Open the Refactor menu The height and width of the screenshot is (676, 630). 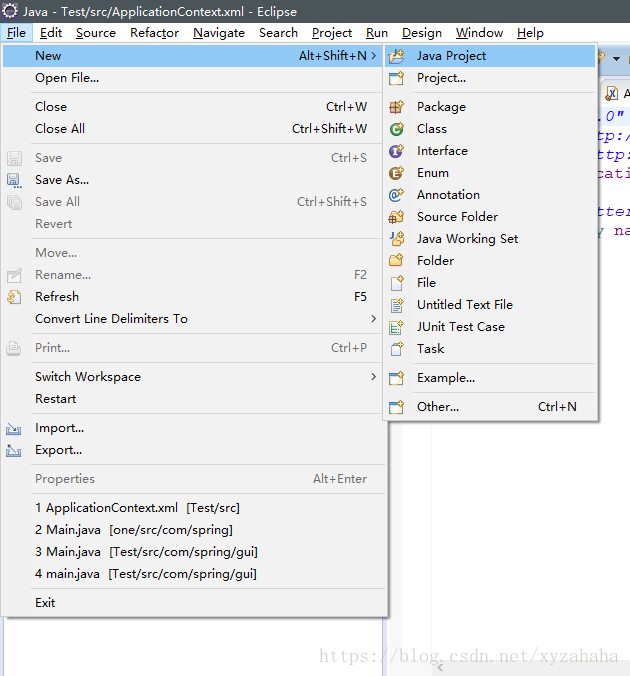(154, 33)
